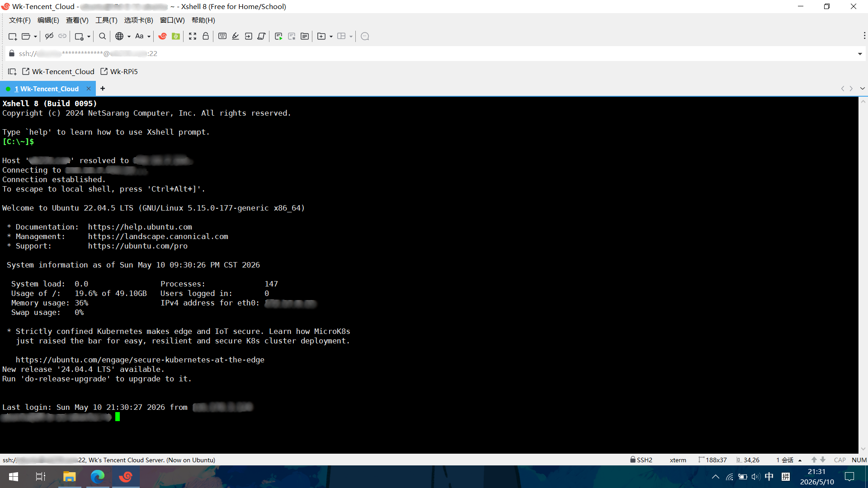
Task: Open the 查看(V) menu
Action: coord(77,20)
